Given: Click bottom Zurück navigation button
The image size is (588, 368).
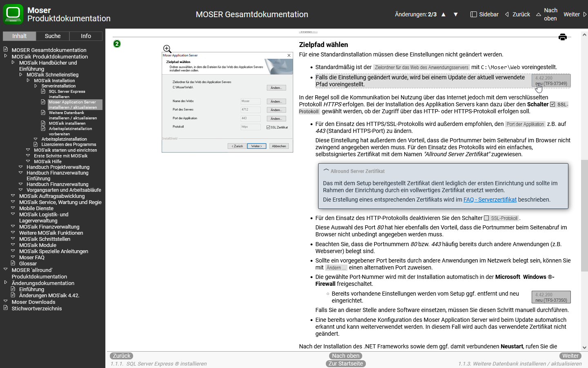Looking at the screenshot, I should pyautogui.click(x=122, y=356).
